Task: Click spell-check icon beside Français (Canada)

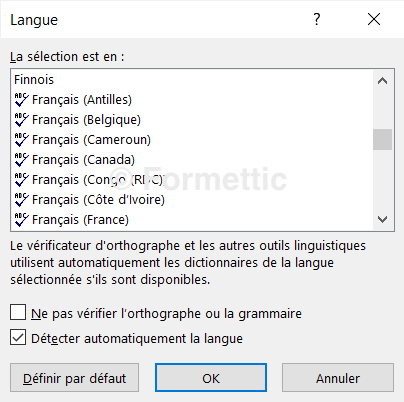Action: 21,160
